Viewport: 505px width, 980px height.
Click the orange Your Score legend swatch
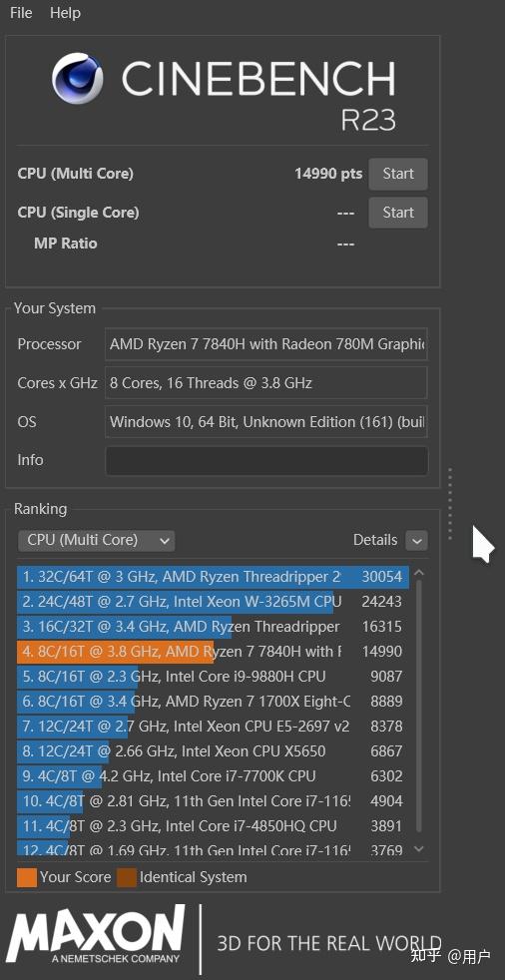(x=27, y=877)
